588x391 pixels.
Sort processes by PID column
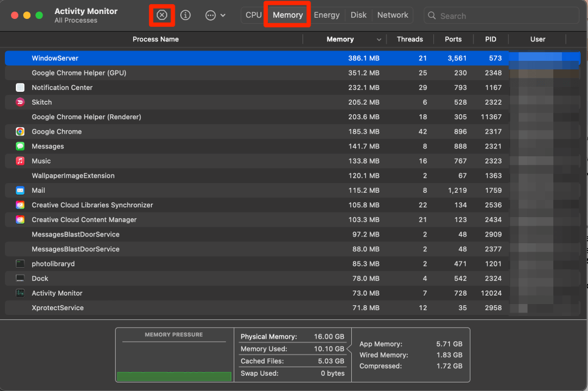click(491, 40)
